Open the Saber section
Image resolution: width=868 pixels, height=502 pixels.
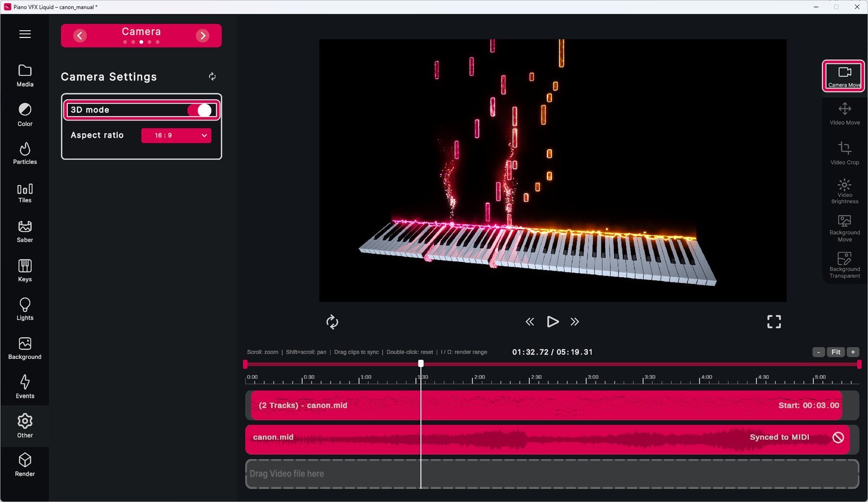click(25, 231)
